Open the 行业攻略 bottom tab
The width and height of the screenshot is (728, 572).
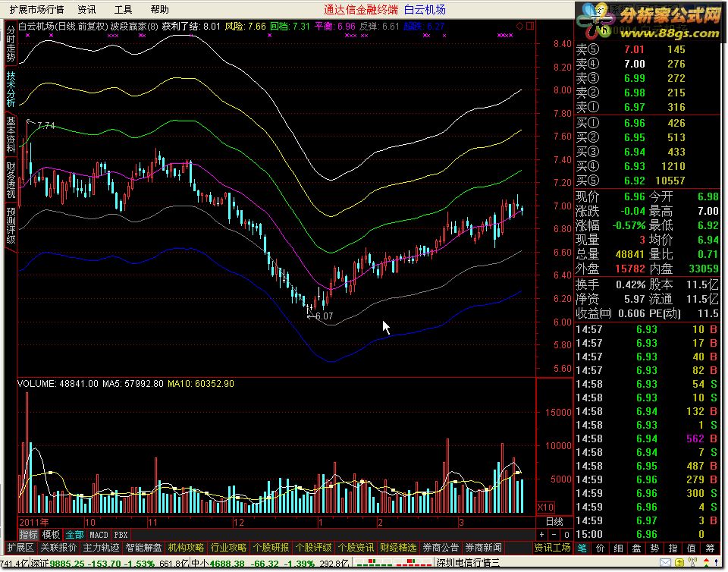coord(228,548)
